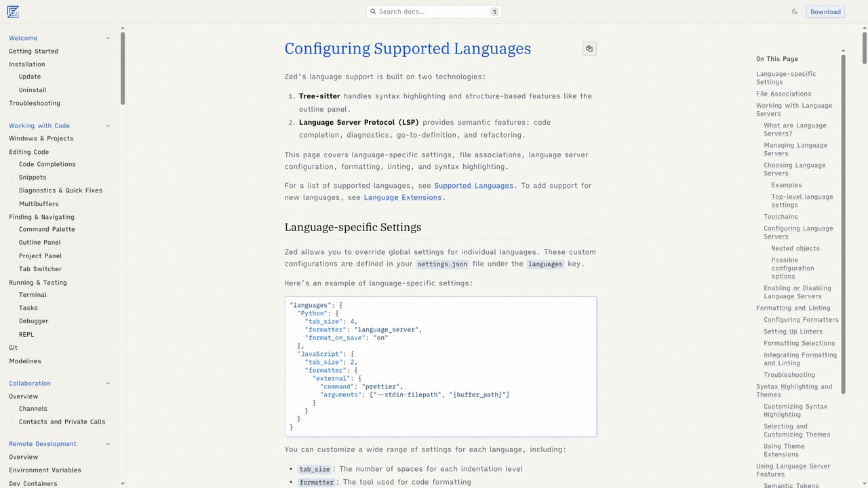
Task: Collapse the Working with Code section chevron
Action: 108,125
